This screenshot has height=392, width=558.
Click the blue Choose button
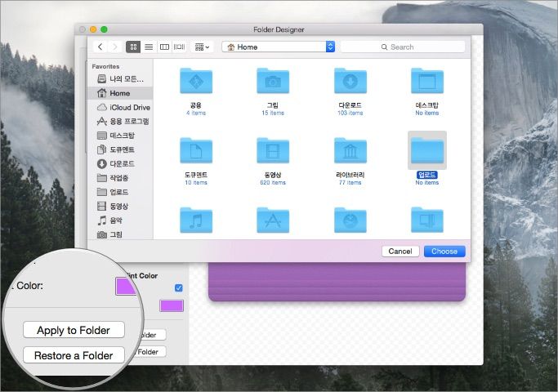444,252
